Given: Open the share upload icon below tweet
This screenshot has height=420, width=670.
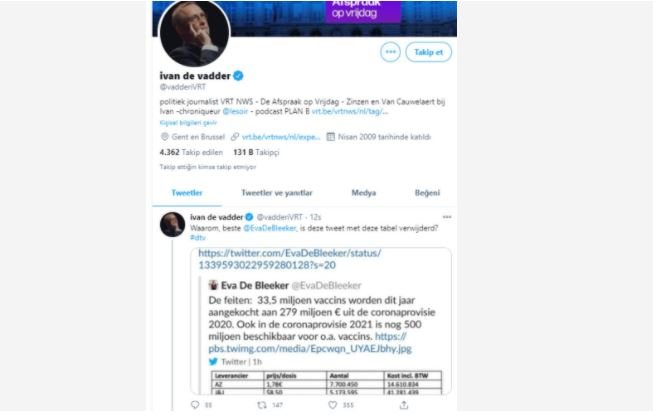Looking at the screenshot, I should click(404, 405).
